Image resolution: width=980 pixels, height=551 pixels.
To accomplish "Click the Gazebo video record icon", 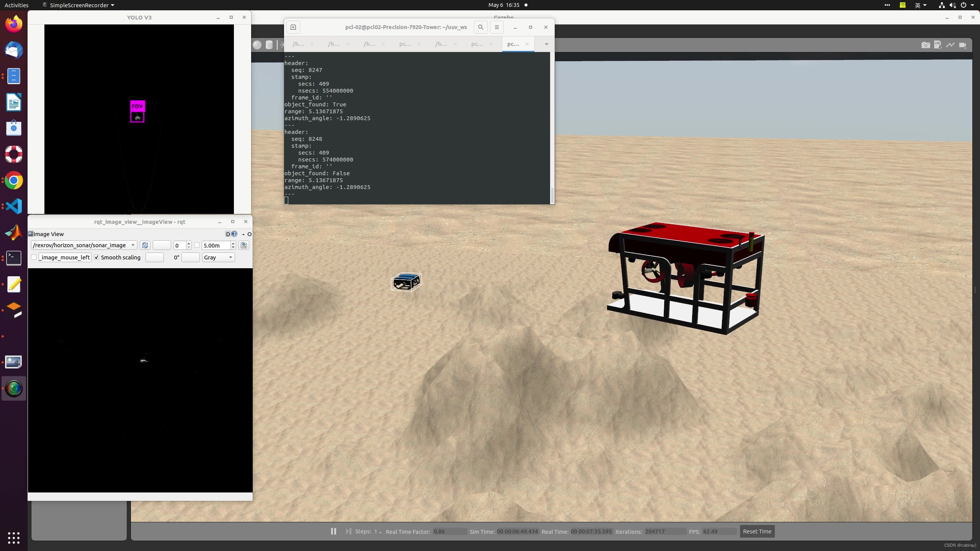I will pos(962,45).
